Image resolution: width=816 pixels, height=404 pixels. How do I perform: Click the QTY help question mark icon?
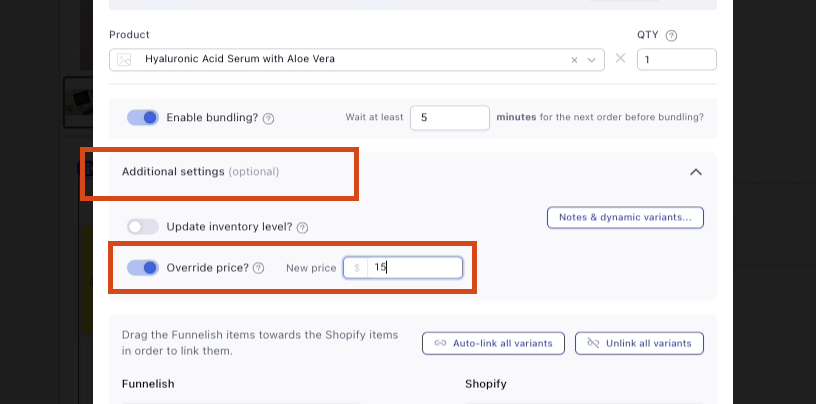(671, 35)
